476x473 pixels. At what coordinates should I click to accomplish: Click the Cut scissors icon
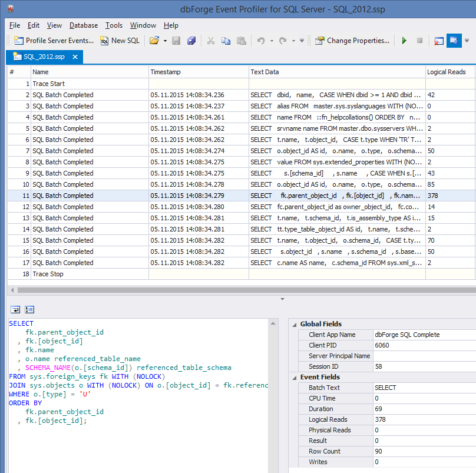tap(211, 41)
